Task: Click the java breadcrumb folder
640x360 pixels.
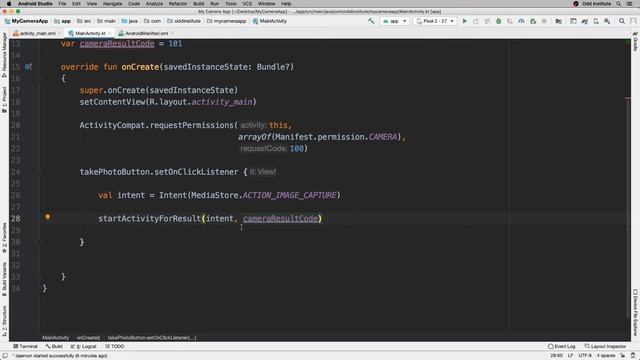Action: [x=129, y=21]
